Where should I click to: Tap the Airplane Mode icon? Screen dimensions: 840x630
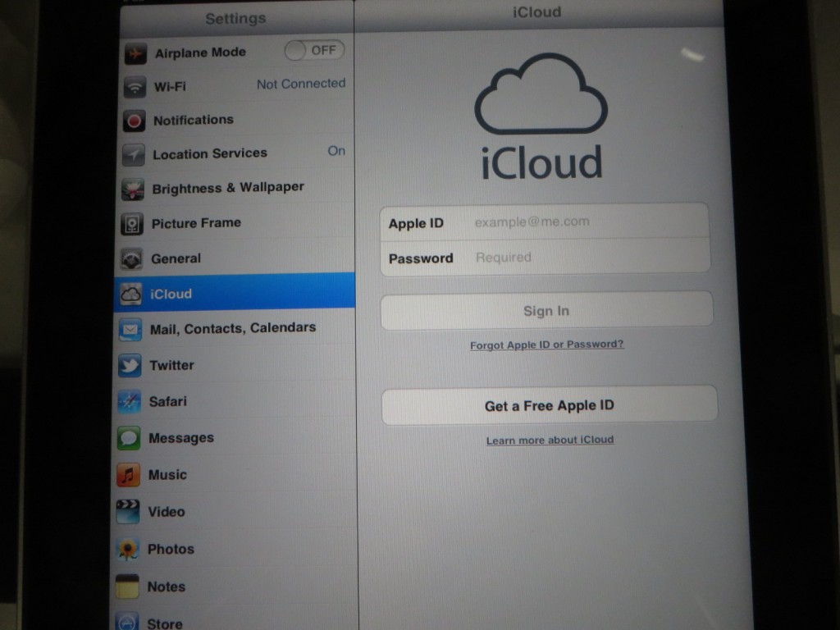[135, 54]
